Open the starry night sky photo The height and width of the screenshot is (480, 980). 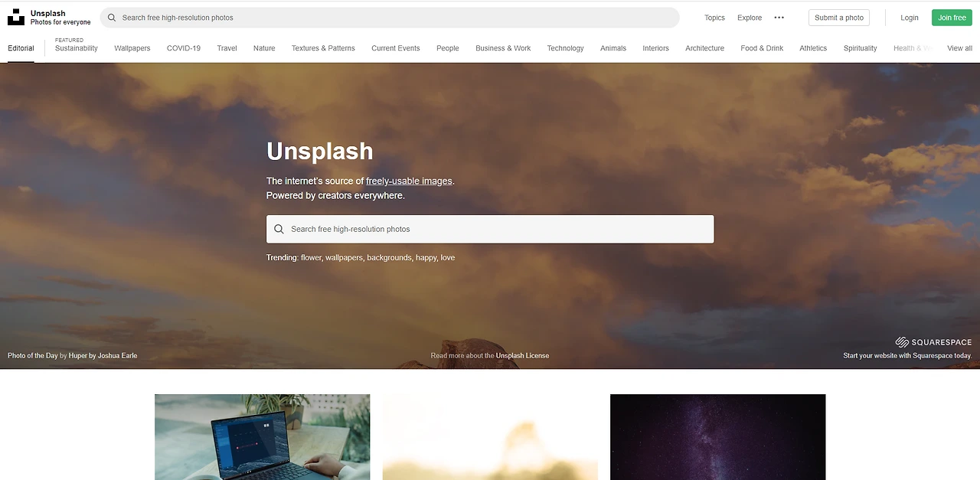coord(717,437)
